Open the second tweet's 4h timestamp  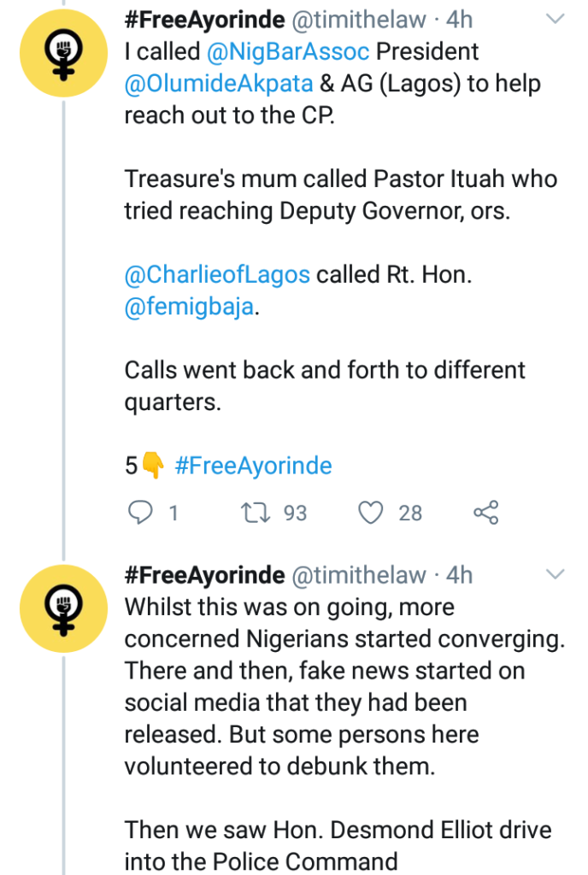coord(459,575)
